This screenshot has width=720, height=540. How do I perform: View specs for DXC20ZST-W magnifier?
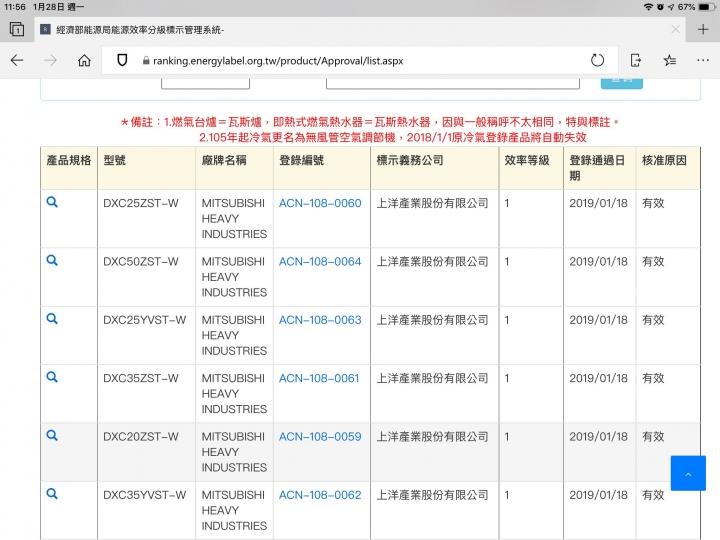[x=52, y=435]
